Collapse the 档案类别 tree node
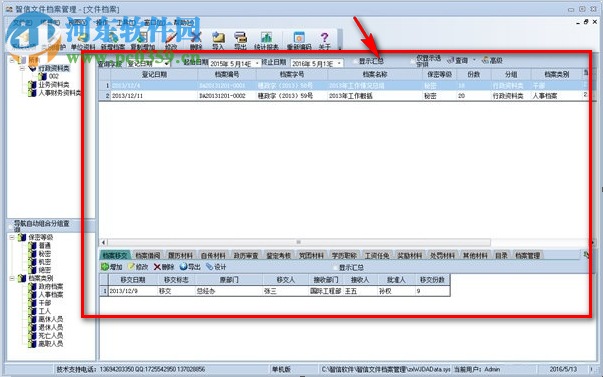The width and height of the screenshot is (603, 377). point(12,278)
